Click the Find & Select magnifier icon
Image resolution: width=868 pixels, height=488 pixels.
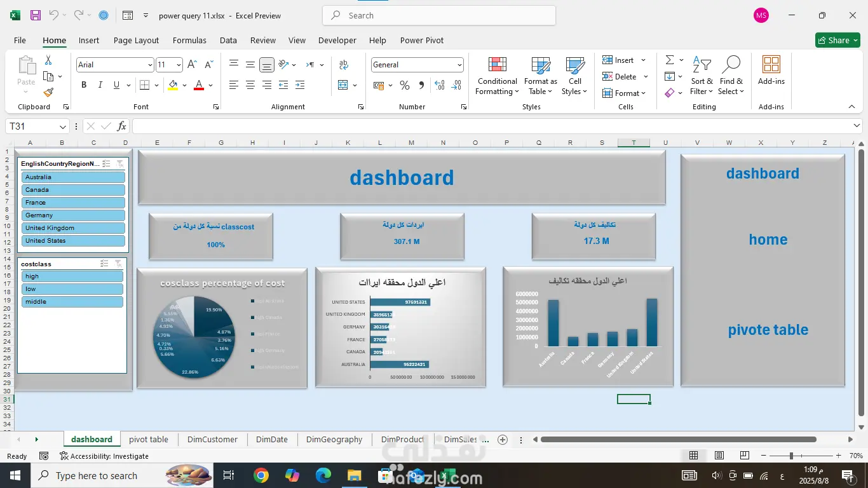(x=731, y=65)
